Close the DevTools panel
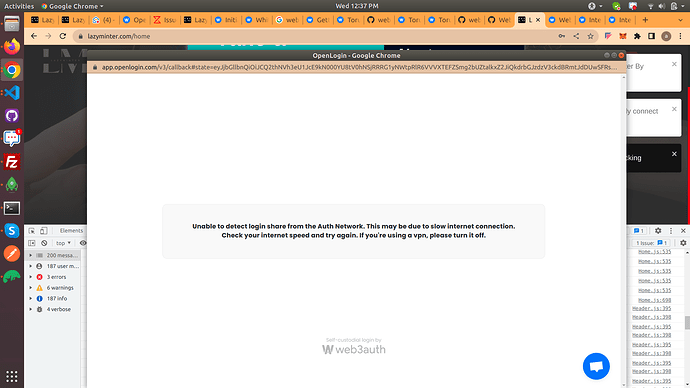Viewport: 690px width, 388px height. tap(683, 231)
